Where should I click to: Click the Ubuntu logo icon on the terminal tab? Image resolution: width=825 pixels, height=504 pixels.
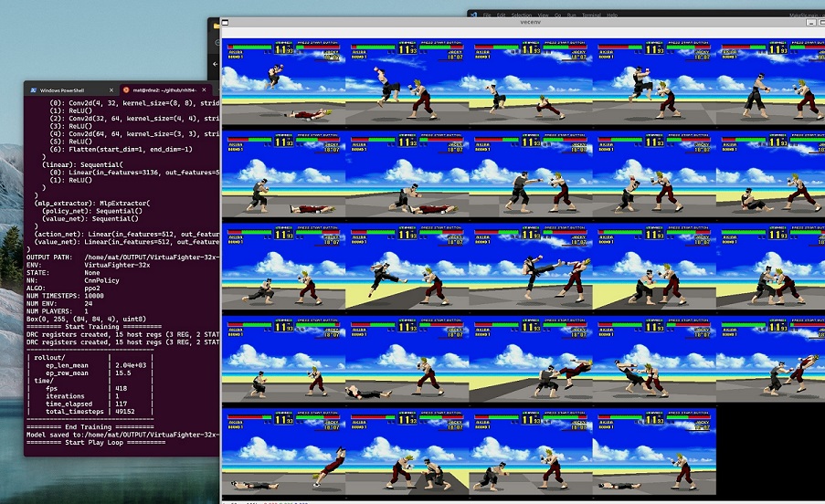126,90
